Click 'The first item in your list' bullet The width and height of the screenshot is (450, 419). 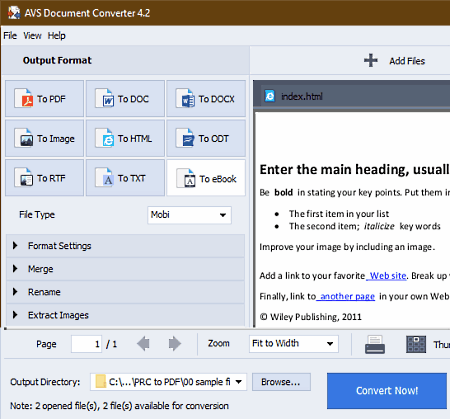click(339, 213)
